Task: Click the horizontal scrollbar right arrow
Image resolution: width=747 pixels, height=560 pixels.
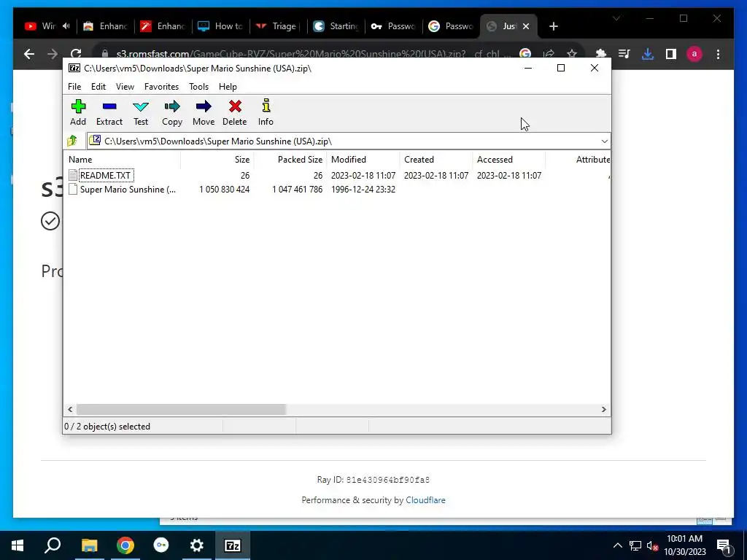Action: (603, 410)
